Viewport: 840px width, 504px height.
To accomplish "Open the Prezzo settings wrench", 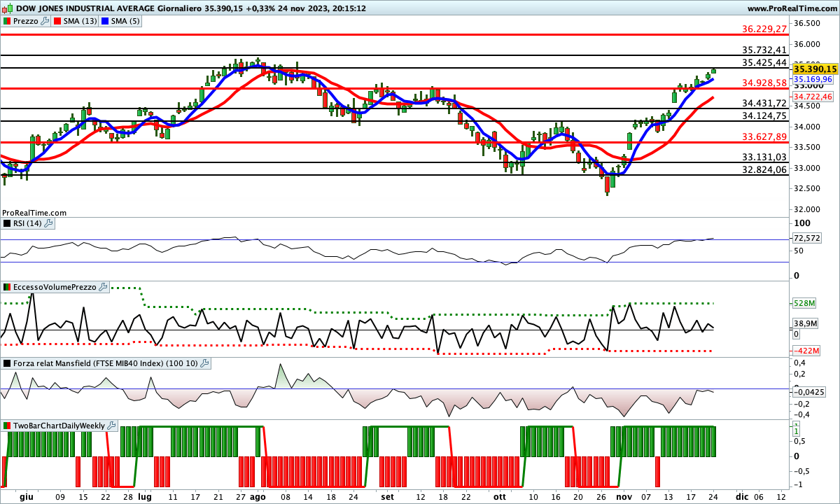I will click(x=45, y=21).
